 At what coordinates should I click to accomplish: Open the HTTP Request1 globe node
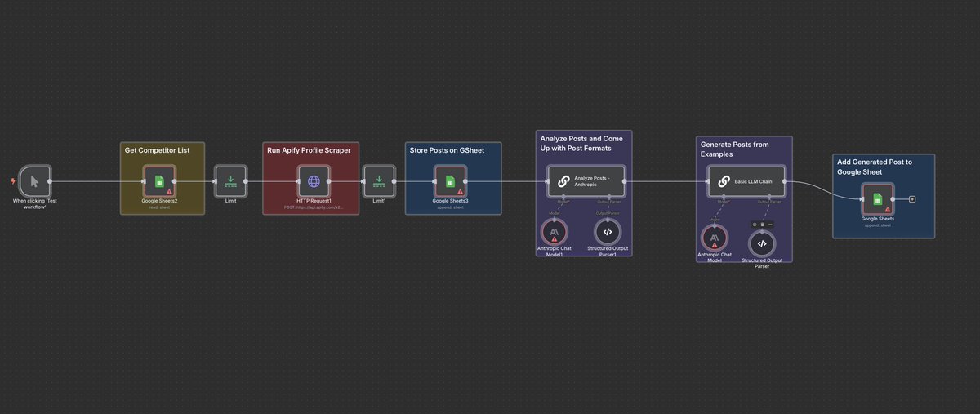coord(314,181)
